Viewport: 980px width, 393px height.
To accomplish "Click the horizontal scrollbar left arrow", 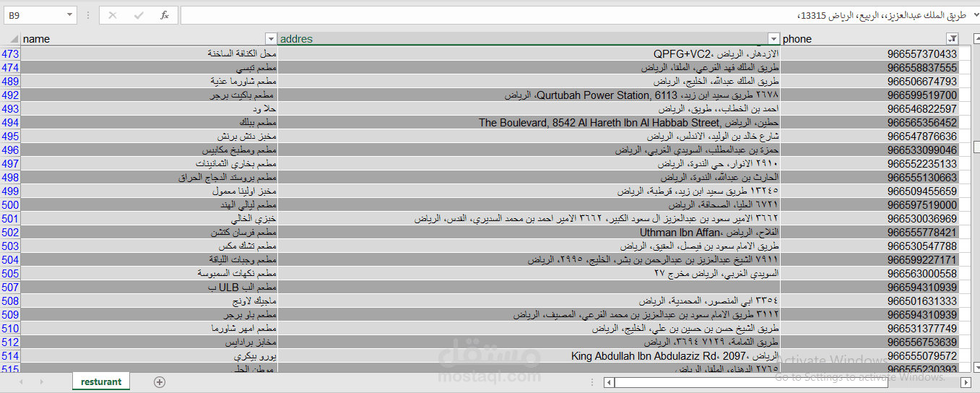I will [x=608, y=381].
